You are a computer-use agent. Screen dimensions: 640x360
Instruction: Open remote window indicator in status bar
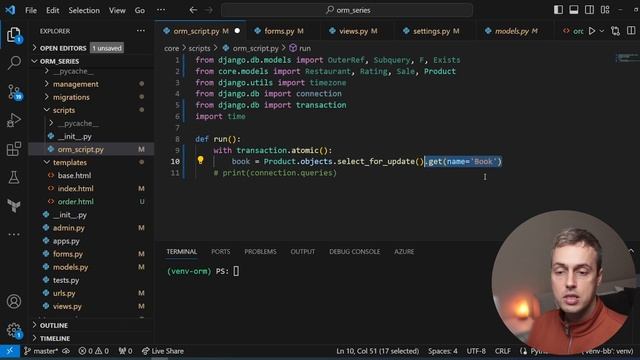tap(10, 351)
